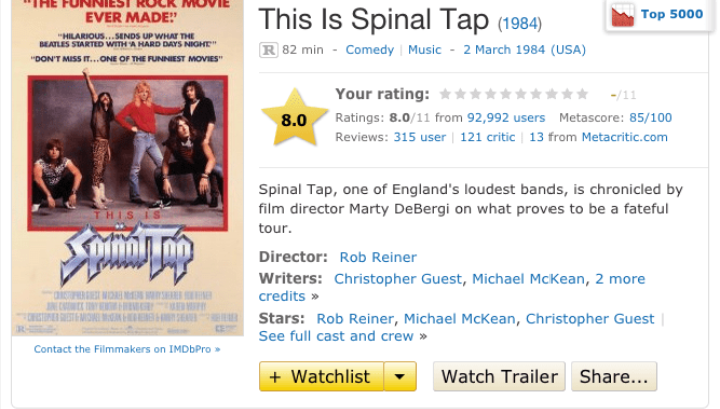Open director Rob Reiner's page
Screen dimensions: 720x409
coord(378,257)
